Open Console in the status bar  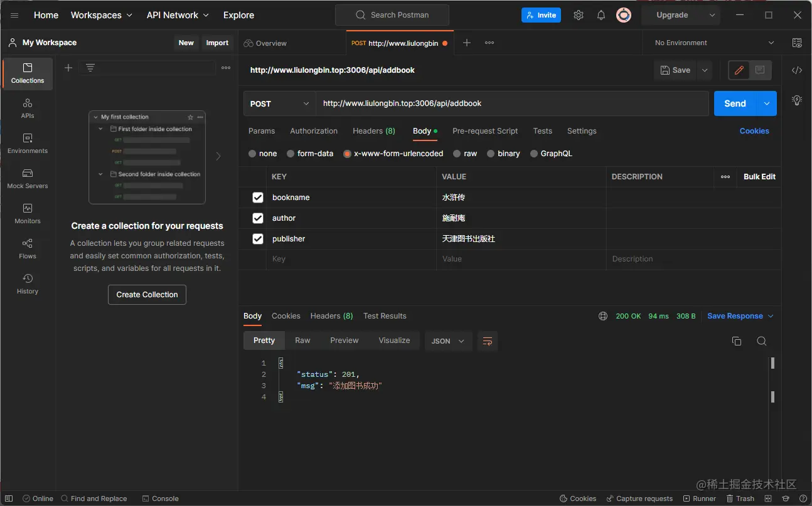point(161,498)
